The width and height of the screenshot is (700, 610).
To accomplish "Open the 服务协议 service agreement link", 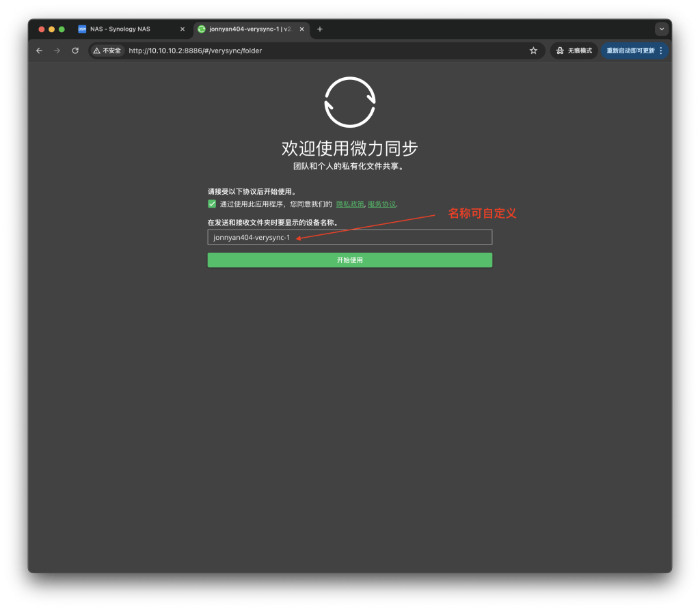I will [x=381, y=204].
